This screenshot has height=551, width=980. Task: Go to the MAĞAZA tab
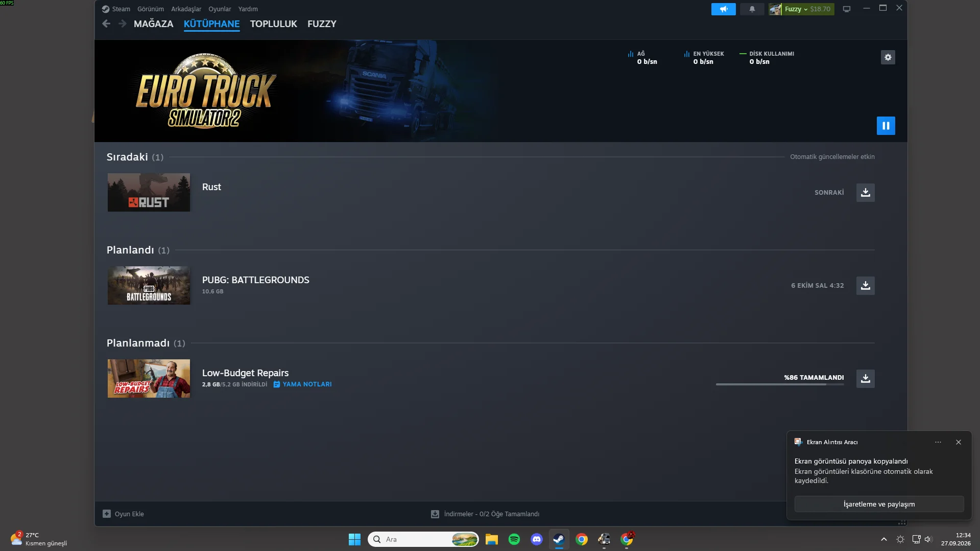coord(153,24)
